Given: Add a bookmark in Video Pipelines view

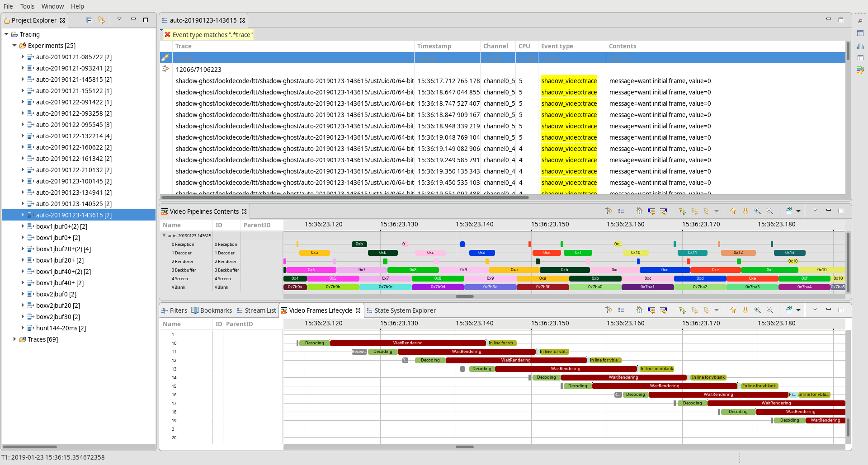Looking at the screenshot, I should [682, 211].
